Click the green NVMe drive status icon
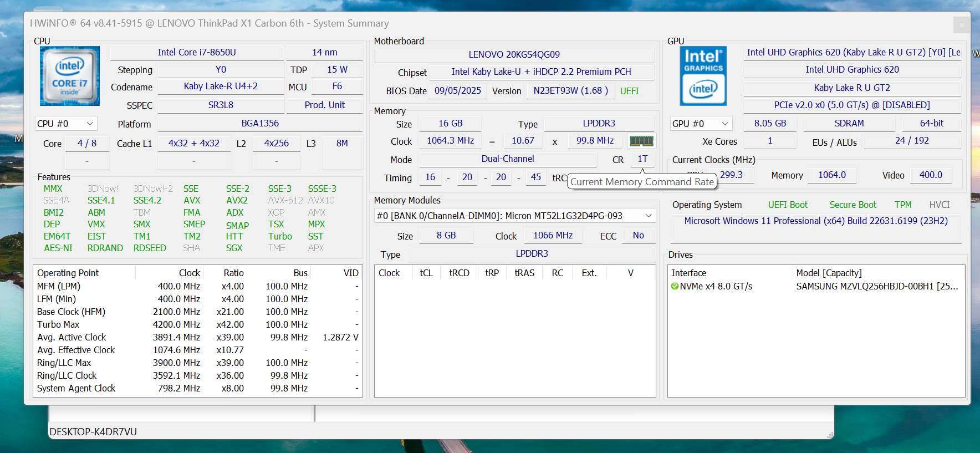 (675, 287)
